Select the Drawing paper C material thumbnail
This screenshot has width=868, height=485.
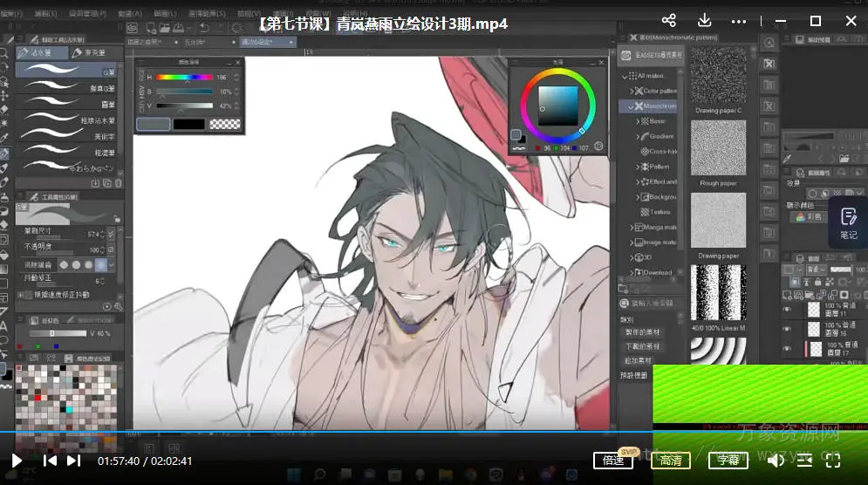point(719,75)
